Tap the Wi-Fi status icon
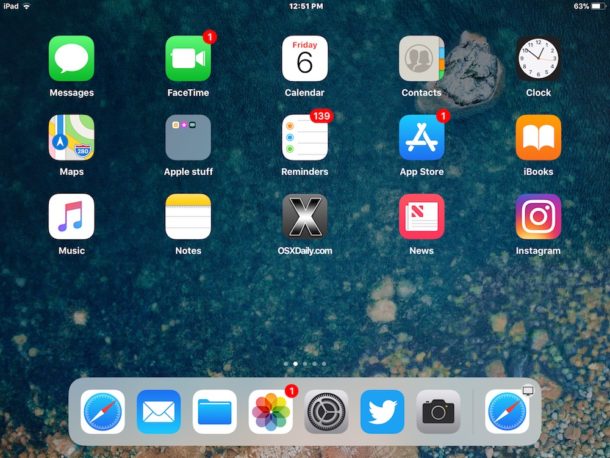This screenshot has height=458, width=610. click(27, 6)
